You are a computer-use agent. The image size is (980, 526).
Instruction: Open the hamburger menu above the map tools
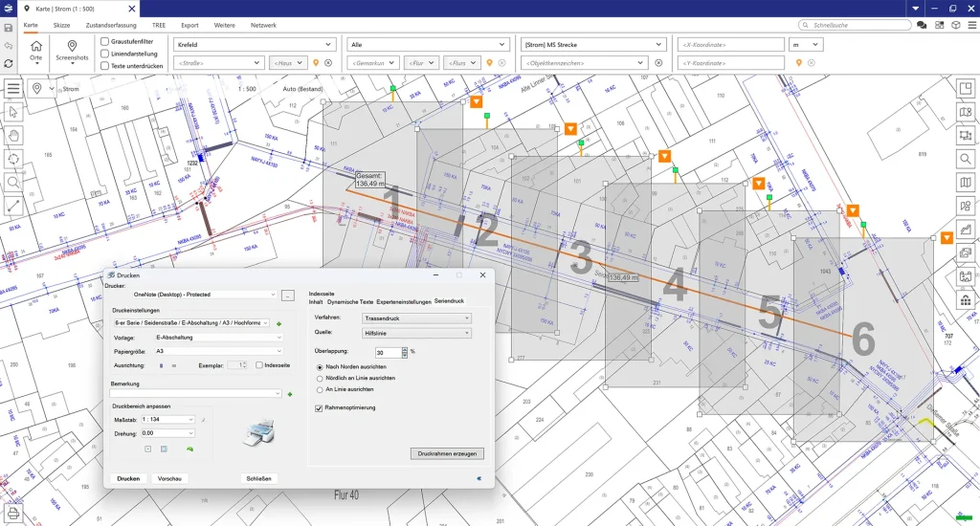click(x=13, y=88)
